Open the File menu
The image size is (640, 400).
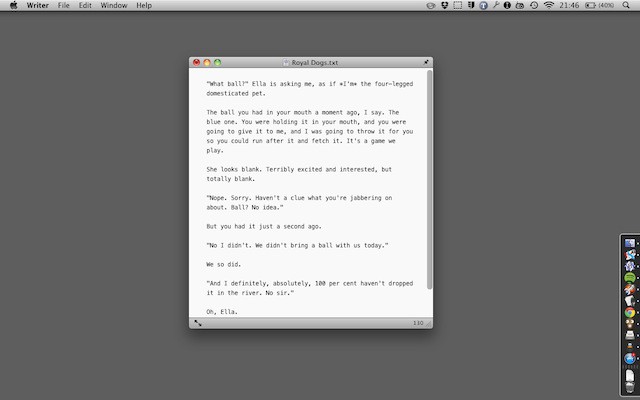63,6
